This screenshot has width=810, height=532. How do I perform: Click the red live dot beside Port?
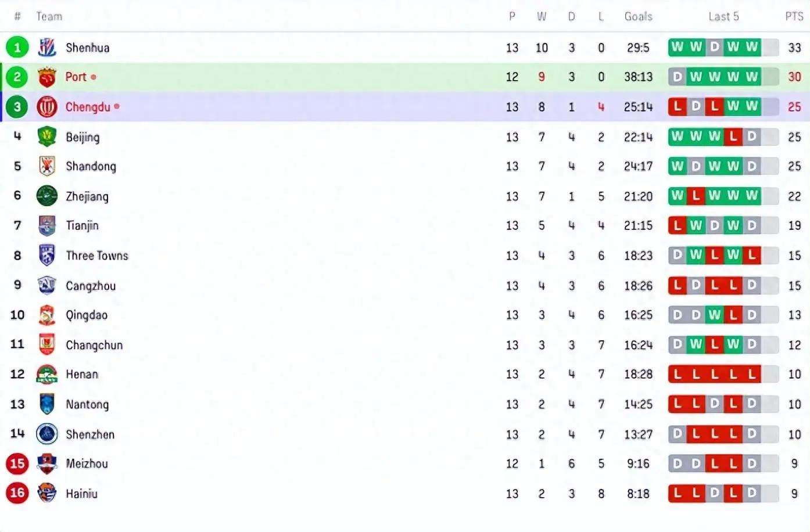coord(94,77)
